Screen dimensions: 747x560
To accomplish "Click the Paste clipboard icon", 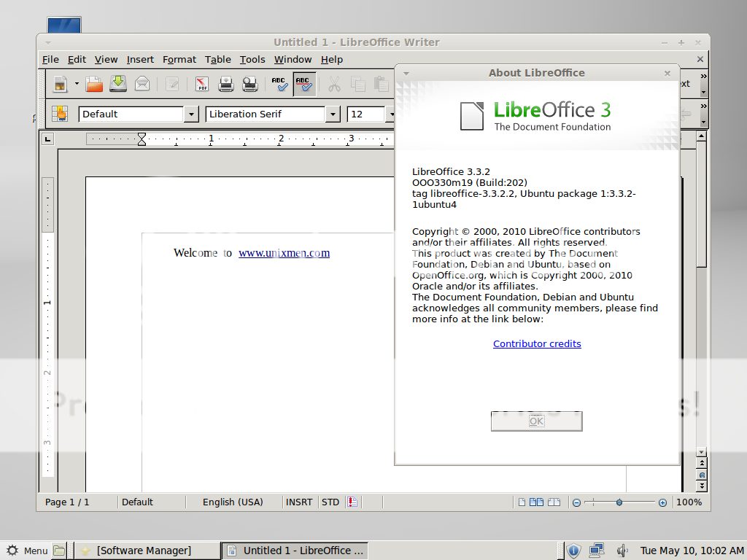I will 381,85.
